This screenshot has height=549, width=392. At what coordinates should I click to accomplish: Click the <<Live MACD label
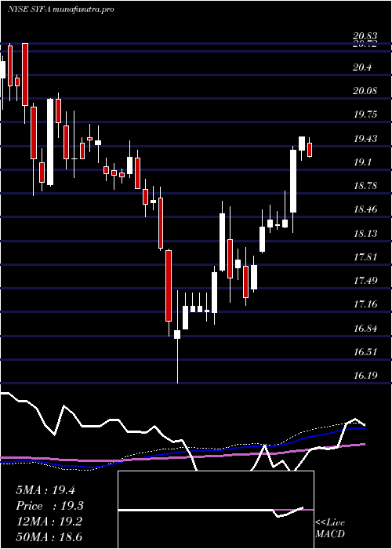point(330,529)
